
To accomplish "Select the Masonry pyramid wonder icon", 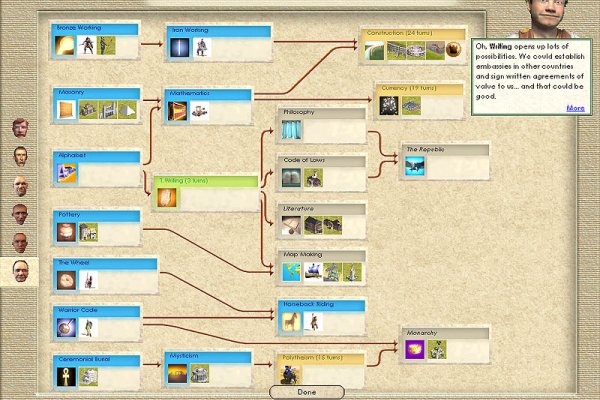I will pos(127,109).
